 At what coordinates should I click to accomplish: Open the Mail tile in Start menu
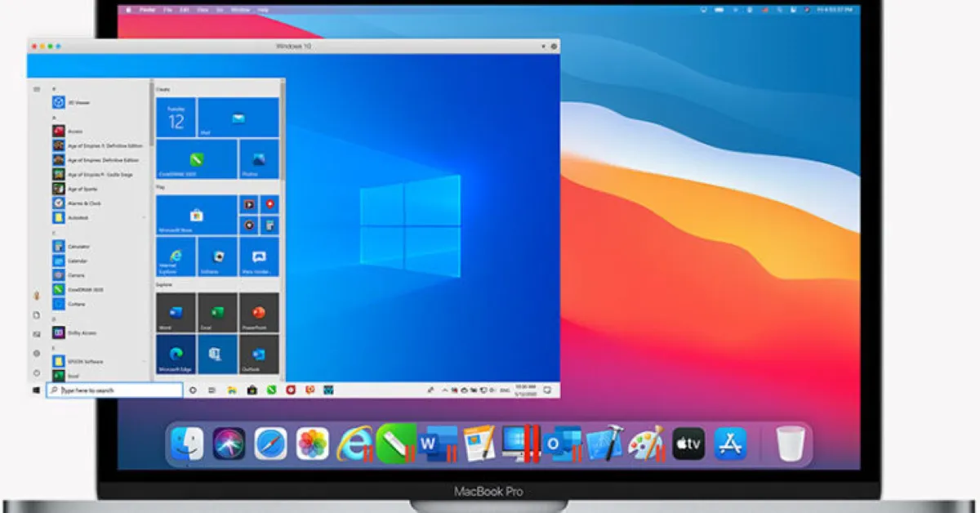238,118
